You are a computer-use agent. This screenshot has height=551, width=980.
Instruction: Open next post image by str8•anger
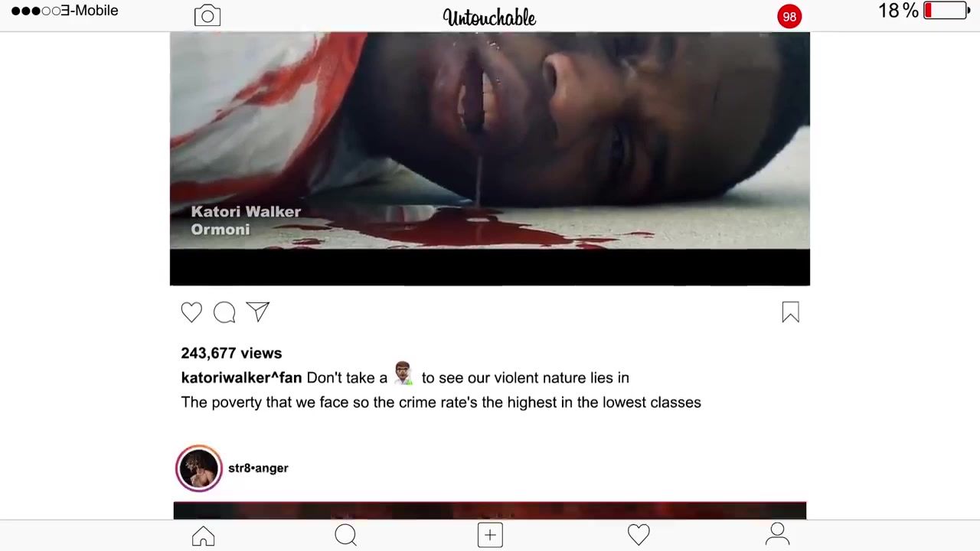tap(490, 510)
